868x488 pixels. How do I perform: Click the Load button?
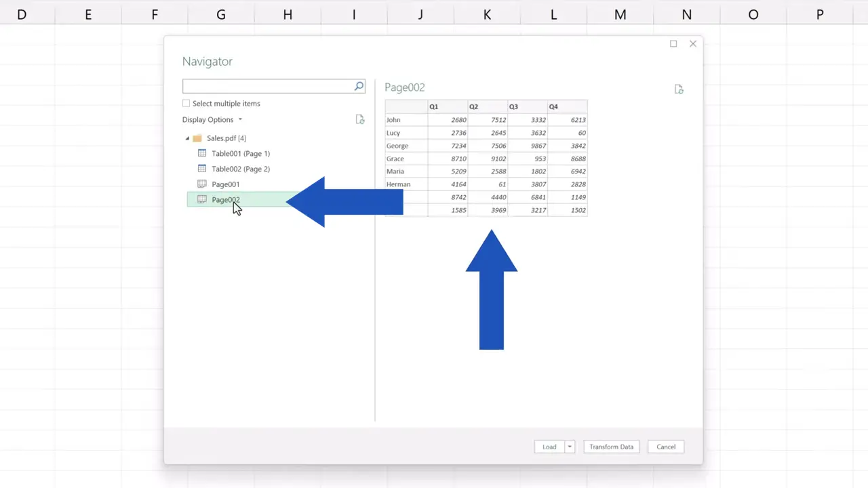coord(549,447)
